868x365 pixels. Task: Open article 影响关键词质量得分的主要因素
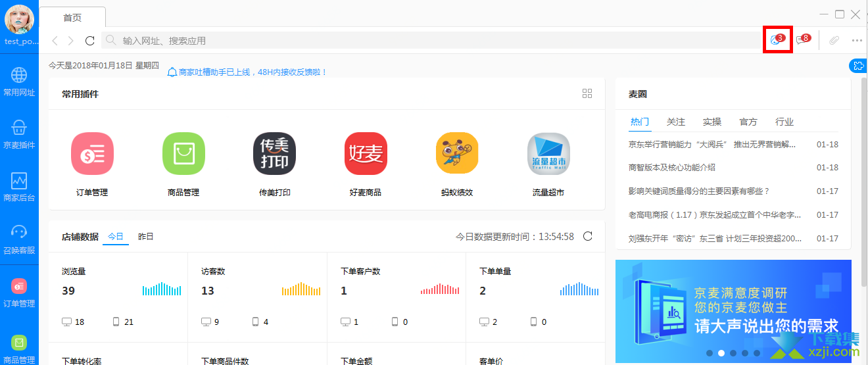(x=699, y=191)
